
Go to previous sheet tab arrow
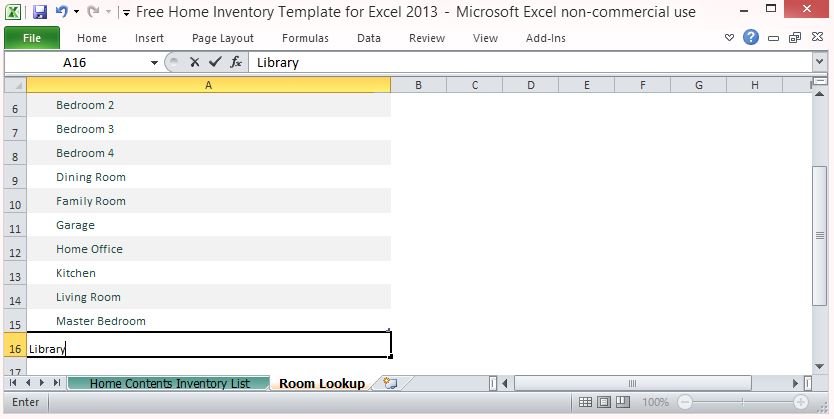(28, 383)
